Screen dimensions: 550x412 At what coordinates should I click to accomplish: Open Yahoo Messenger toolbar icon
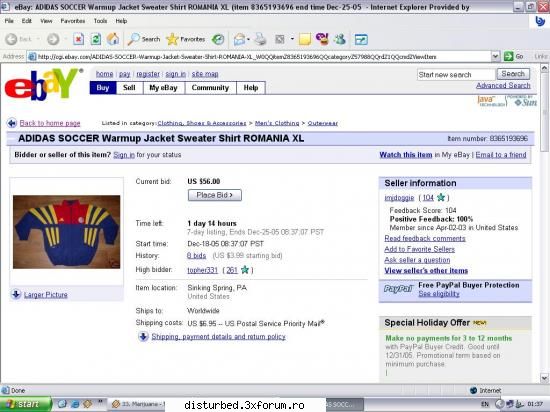(322, 39)
